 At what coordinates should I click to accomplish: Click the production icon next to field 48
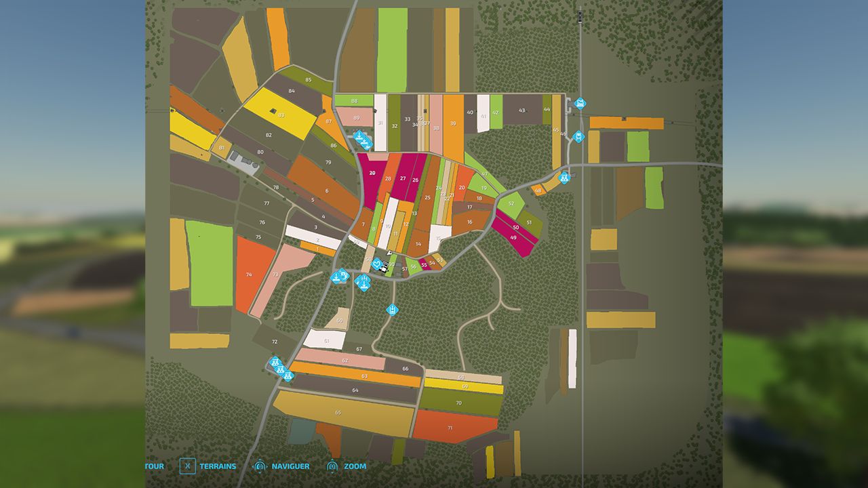coord(564,178)
